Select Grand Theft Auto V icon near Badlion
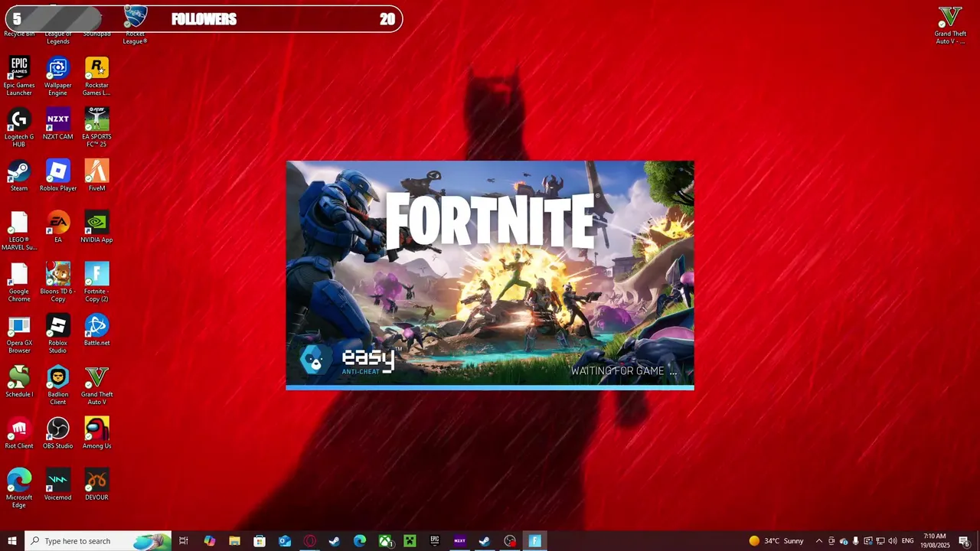This screenshot has height=551, width=980. pyautogui.click(x=96, y=386)
